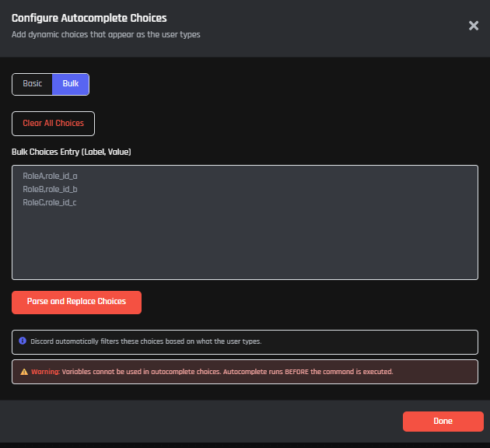Click the Clear All Choices button
The width and height of the screenshot is (490, 448).
pos(53,124)
